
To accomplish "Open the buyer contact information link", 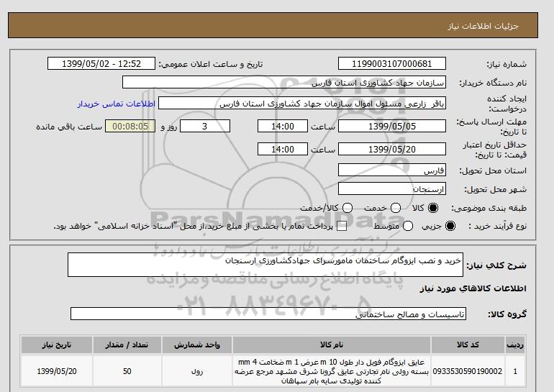I will (117, 104).
